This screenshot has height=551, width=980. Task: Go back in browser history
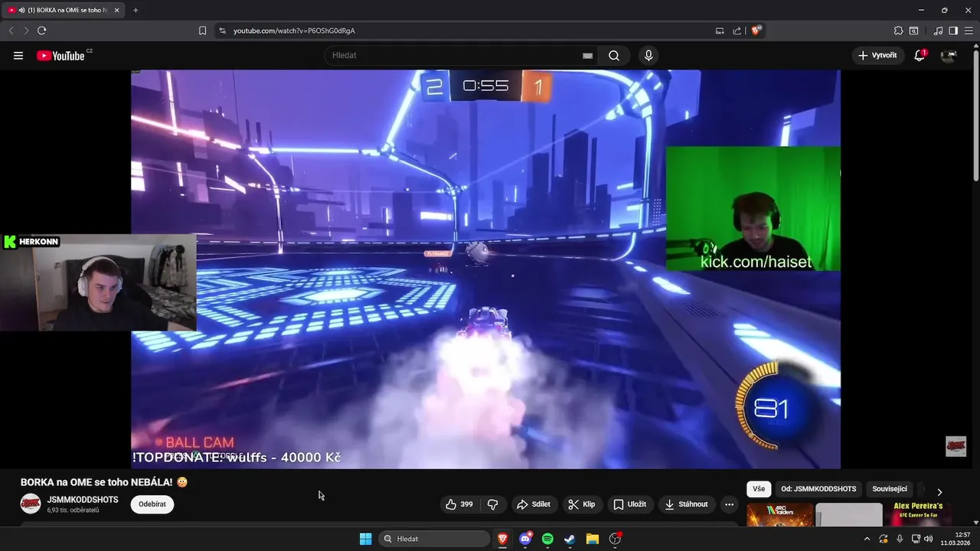tap(11, 31)
